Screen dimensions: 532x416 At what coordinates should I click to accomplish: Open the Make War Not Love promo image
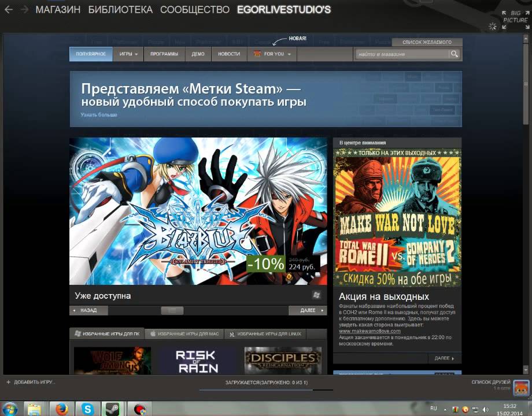pos(397,218)
